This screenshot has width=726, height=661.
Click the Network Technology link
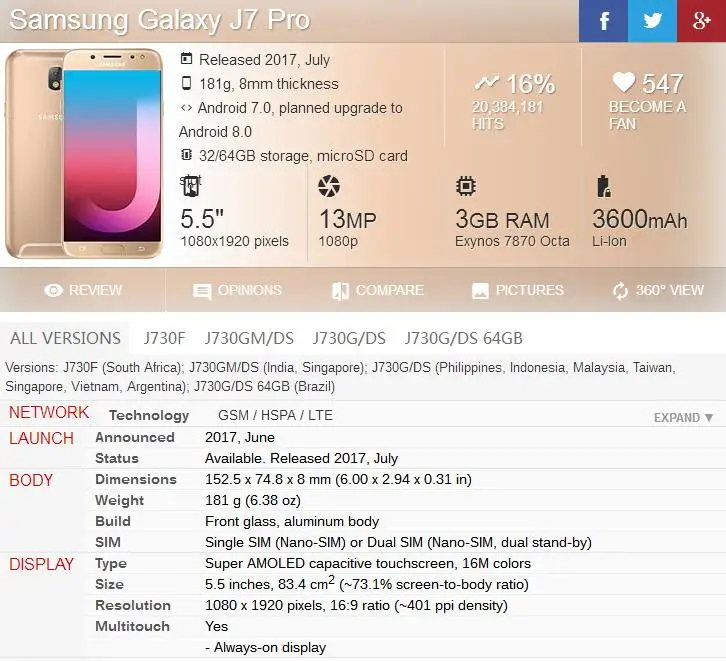click(x=149, y=415)
